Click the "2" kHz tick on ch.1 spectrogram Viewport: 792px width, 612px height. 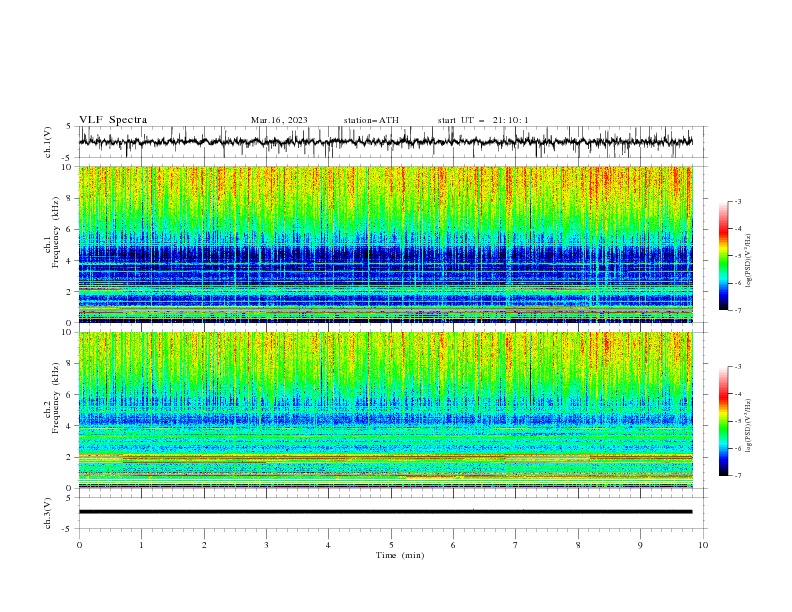(x=69, y=292)
